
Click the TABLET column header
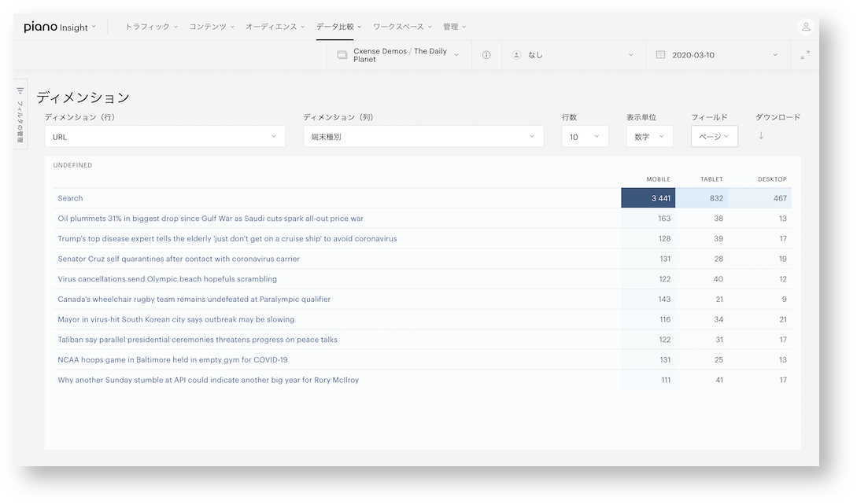tap(711, 179)
